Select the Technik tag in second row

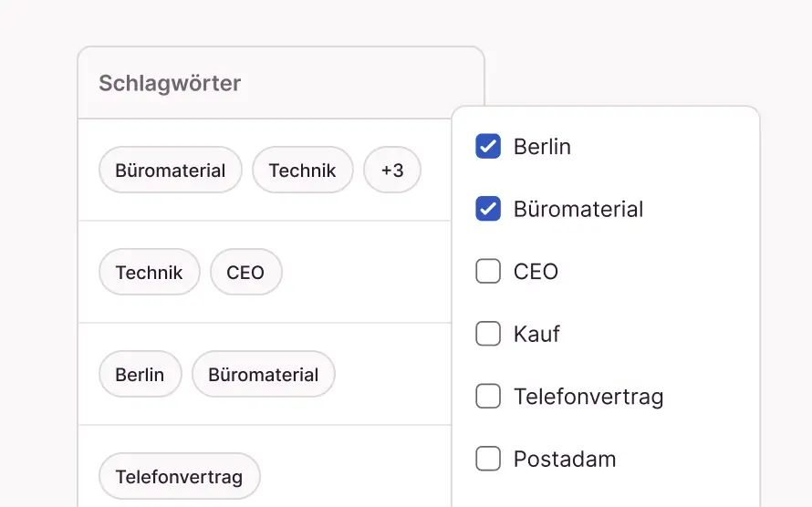tap(150, 273)
